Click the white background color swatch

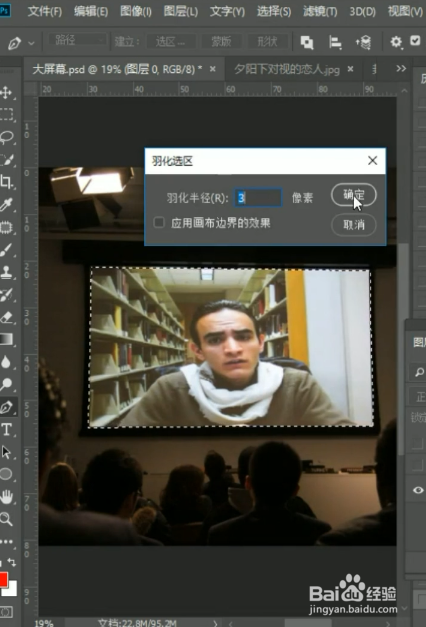click(x=11, y=589)
